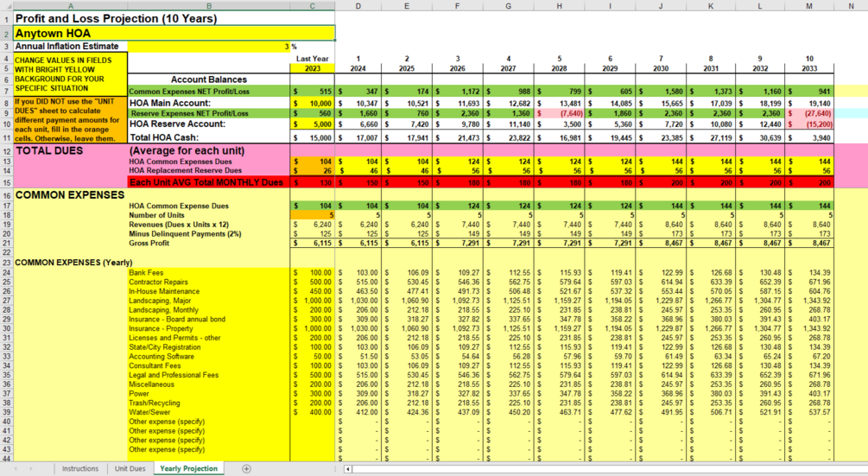This screenshot has width=868, height=476.
Task: Select Accounting Software 2023 amount 50.00
Action: click(312, 357)
